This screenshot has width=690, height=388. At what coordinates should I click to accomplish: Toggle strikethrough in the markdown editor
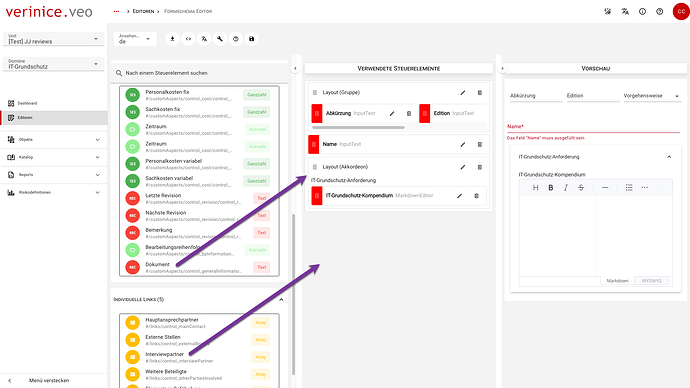[581, 188]
